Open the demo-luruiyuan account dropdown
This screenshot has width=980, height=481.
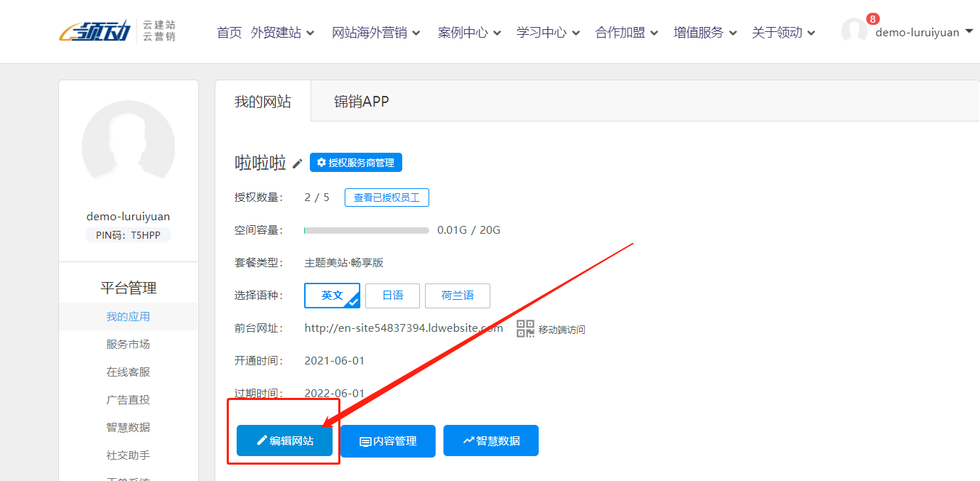924,32
